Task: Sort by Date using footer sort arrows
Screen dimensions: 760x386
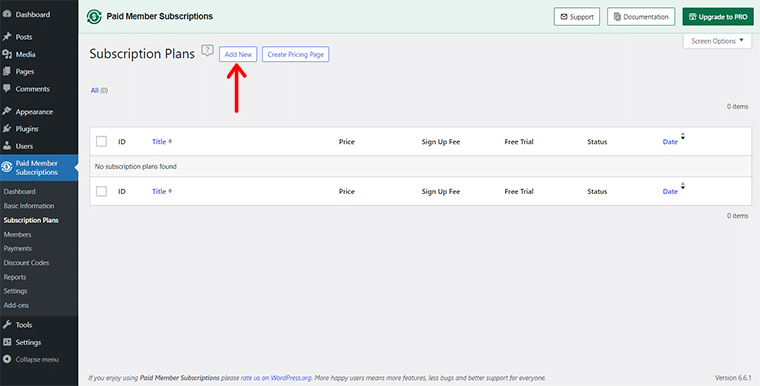Action: coord(682,186)
